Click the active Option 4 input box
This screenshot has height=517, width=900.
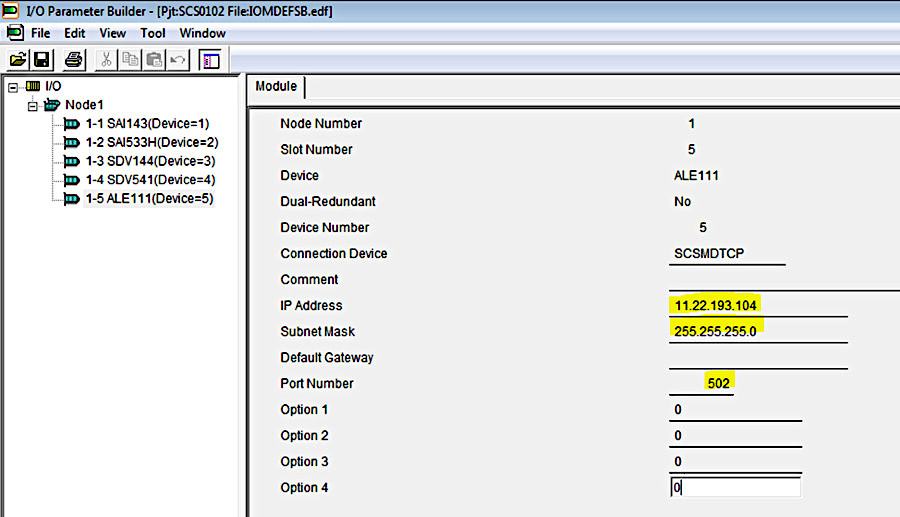click(x=736, y=488)
